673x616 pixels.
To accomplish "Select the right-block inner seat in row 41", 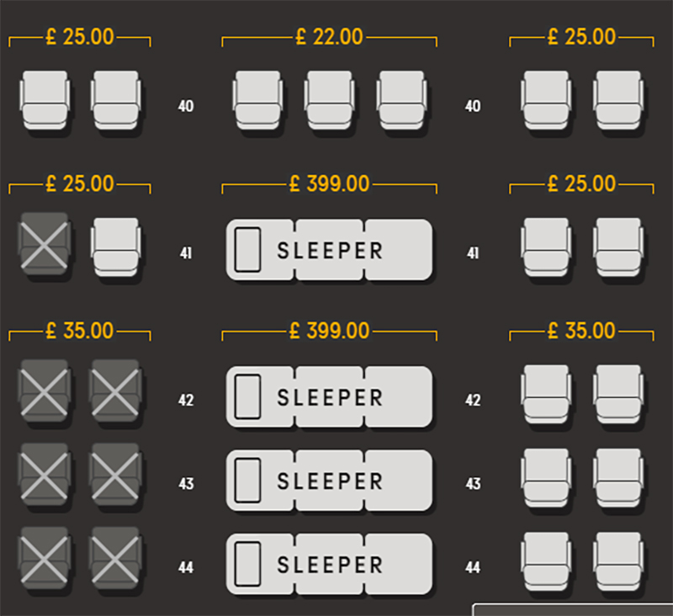I will click(x=546, y=247).
